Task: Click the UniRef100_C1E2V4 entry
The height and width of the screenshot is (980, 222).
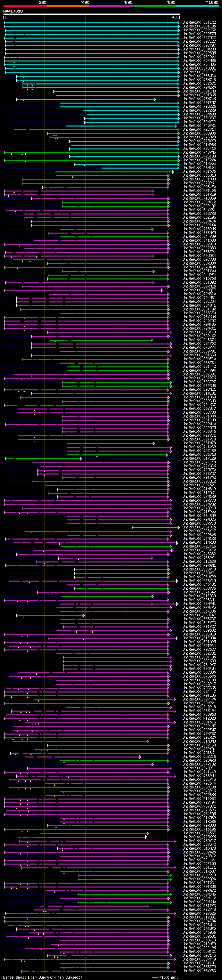Action: [199, 160]
